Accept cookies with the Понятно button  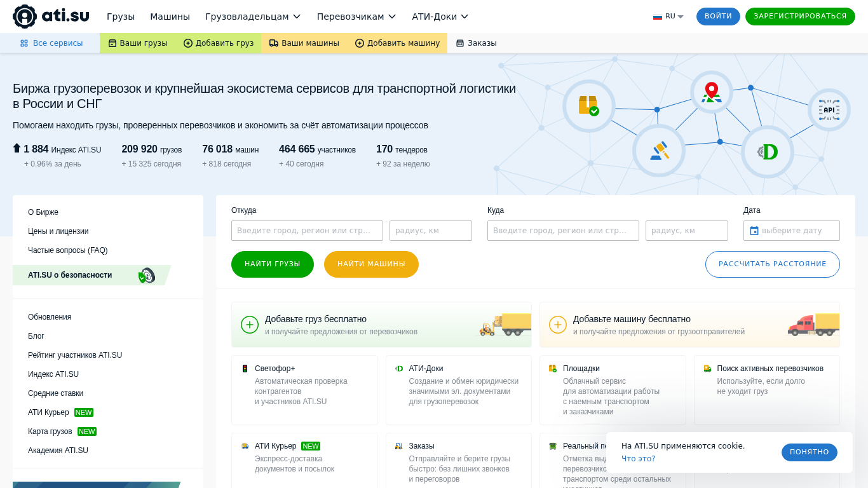pyautogui.click(x=810, y=452)
